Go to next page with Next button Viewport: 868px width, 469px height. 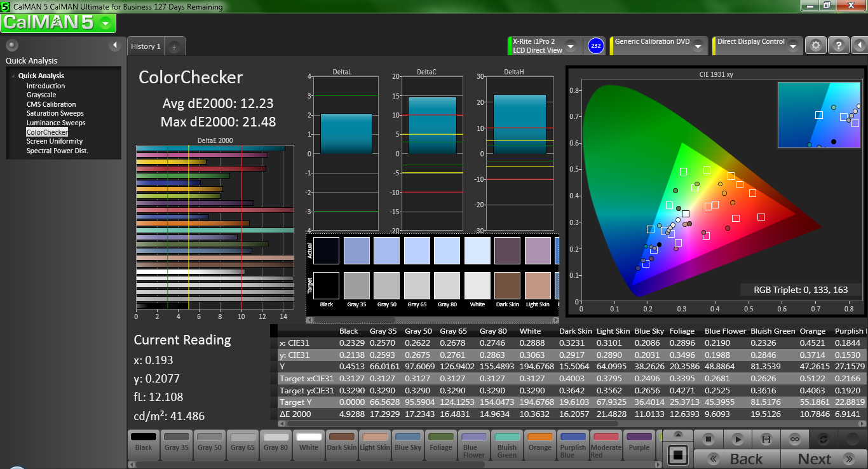[x=823, y=459]
